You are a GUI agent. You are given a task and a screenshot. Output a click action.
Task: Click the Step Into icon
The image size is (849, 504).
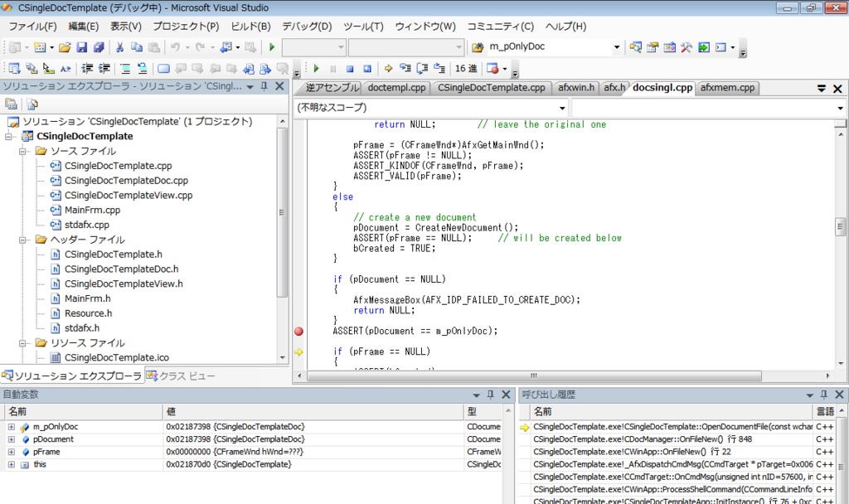point(405,69)
